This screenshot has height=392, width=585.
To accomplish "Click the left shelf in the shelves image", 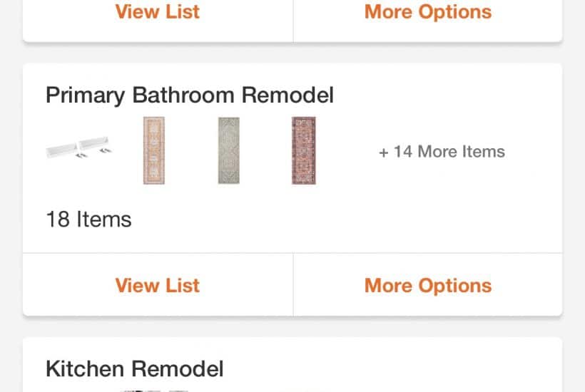I will click(63, 148).
